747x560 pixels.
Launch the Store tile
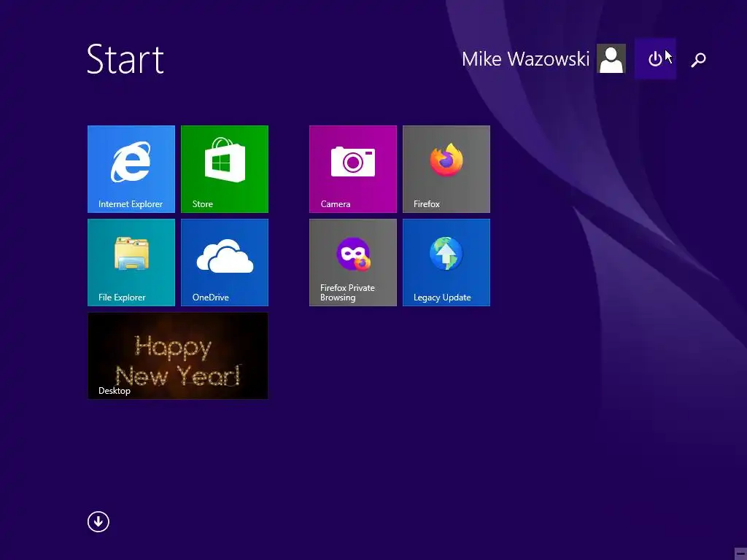225,169
